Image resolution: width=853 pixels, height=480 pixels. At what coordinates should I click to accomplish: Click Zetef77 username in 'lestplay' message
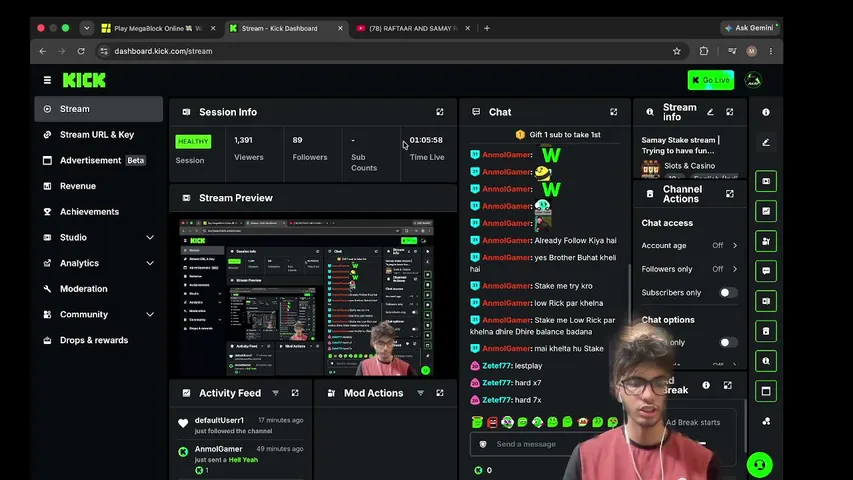(496, 366)
